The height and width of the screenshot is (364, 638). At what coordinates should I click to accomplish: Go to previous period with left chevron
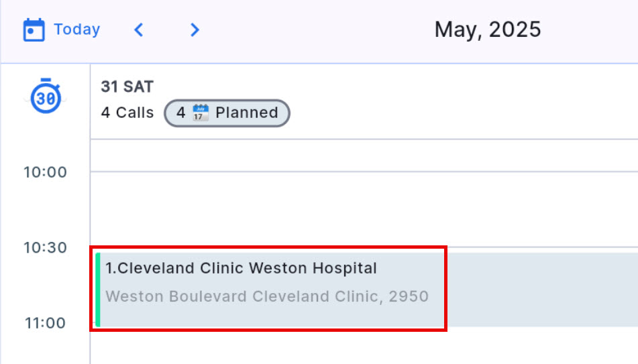point(139,30)
